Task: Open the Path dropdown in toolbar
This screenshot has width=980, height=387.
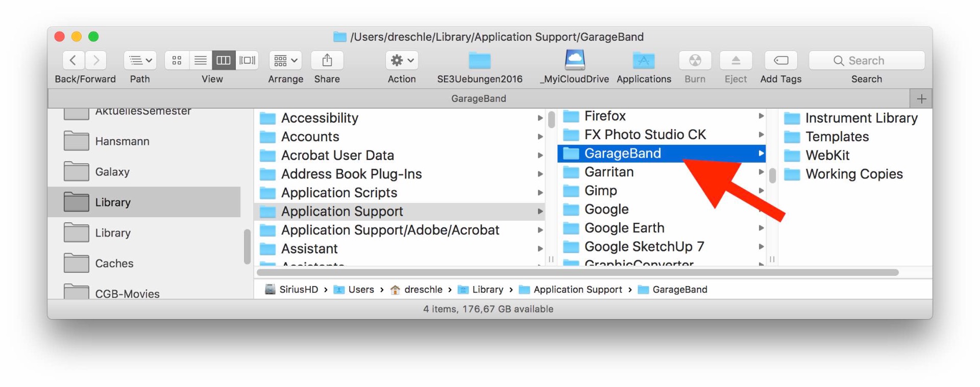Action: [x=140, y=60]
